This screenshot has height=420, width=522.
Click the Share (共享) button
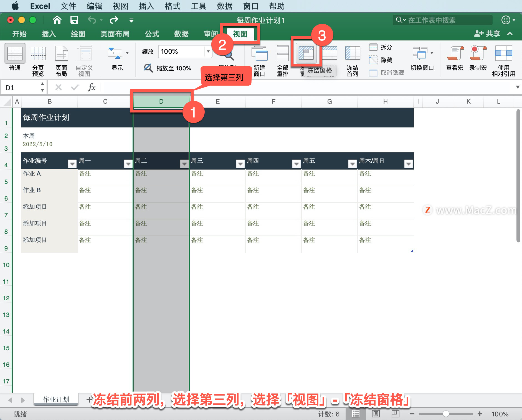pyautogui.click(x=487, y=34)
